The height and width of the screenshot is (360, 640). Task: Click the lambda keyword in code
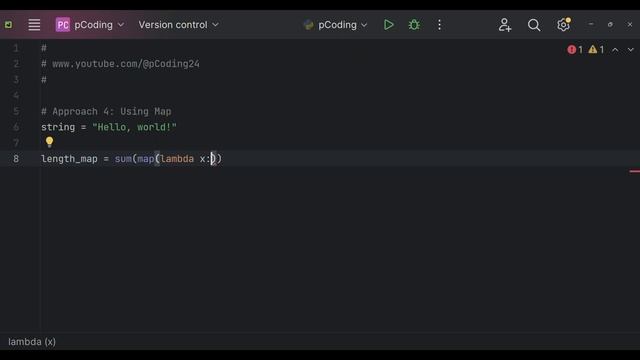point(177,159)
